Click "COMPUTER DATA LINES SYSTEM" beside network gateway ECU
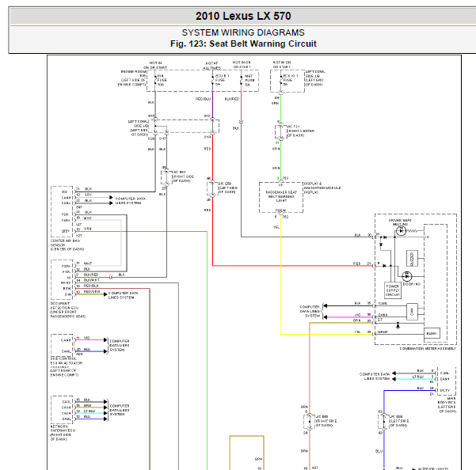Image resolution: width=476 pixels, height=470 pixels. pos(120,410)
